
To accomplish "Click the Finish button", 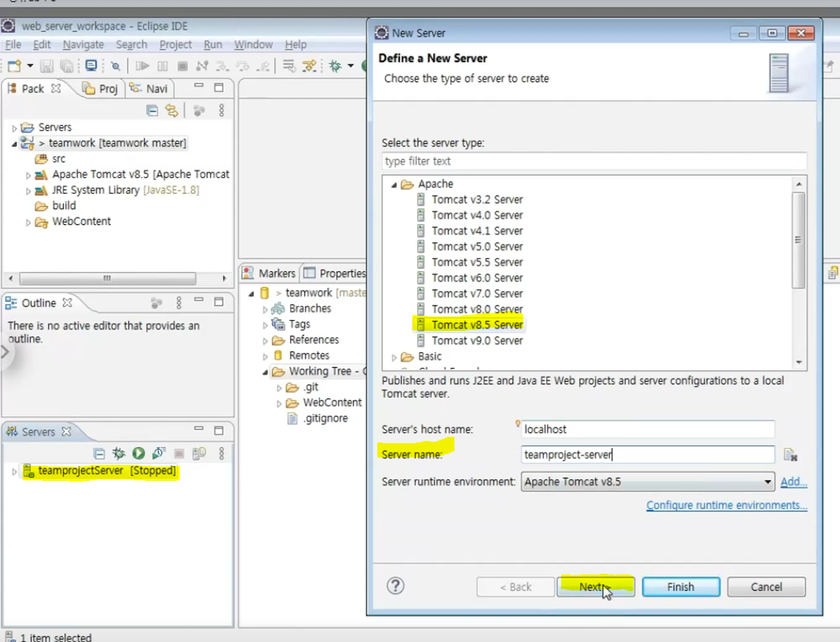I will (x=681, y=587).
